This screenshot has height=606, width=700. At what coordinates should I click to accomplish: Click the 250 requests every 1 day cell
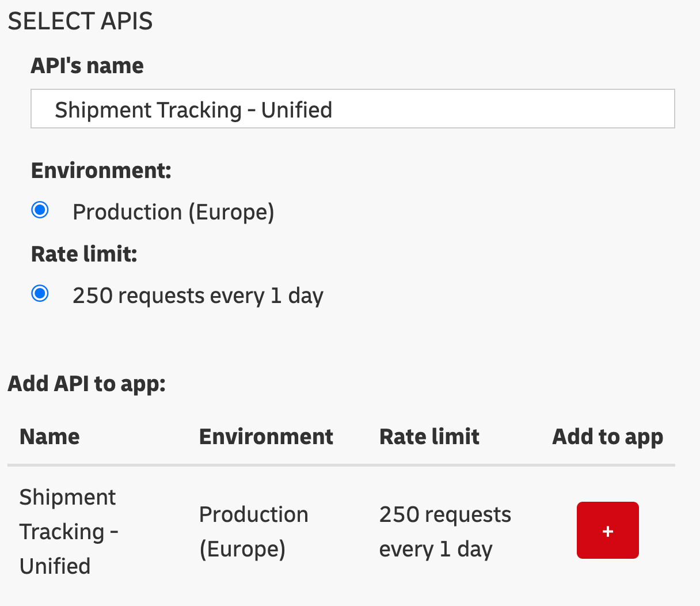445,532
